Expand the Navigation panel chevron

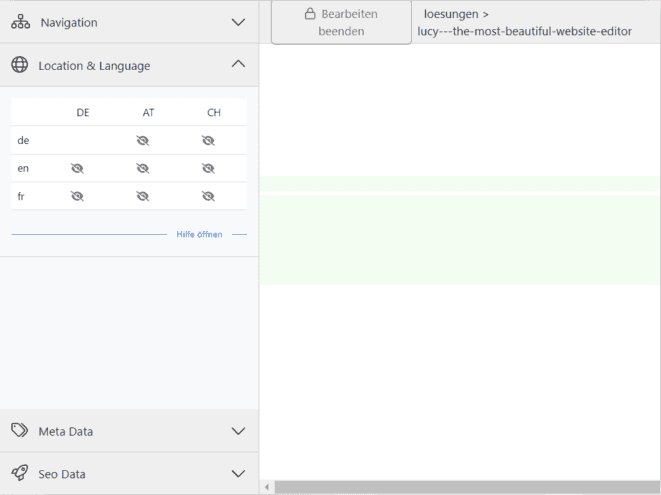click(x=238, y=22)
